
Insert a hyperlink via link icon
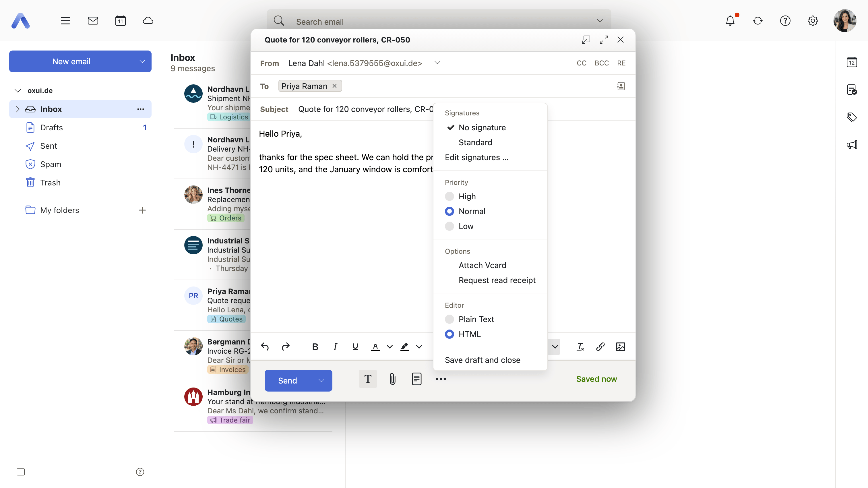(x=600, y=347)
